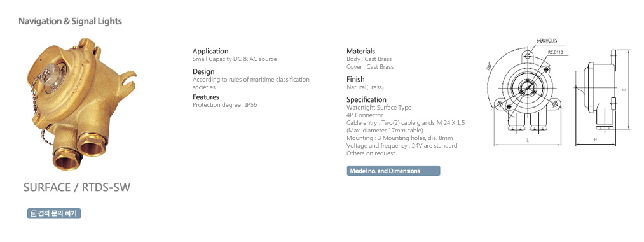644x242 pixels.
Task: Click the 3-Ø8 HOLES drawing label
Action: pyautogui.click(x=546, y=41)
